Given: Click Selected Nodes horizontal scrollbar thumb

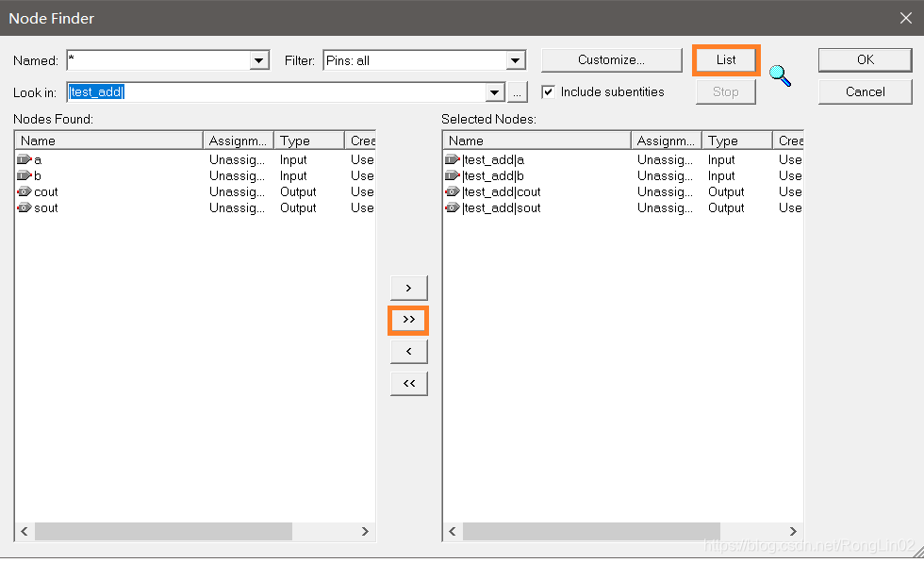Looking at the screenshot, I should pos(591,531).
